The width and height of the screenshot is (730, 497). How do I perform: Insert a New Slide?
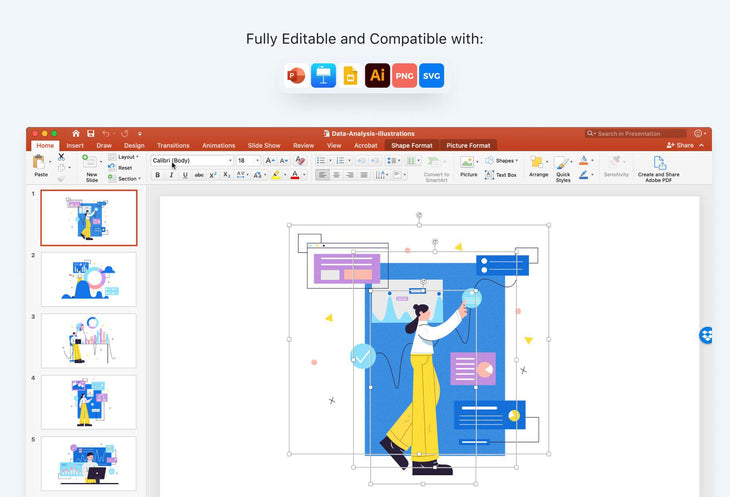(x=91, y=166)
